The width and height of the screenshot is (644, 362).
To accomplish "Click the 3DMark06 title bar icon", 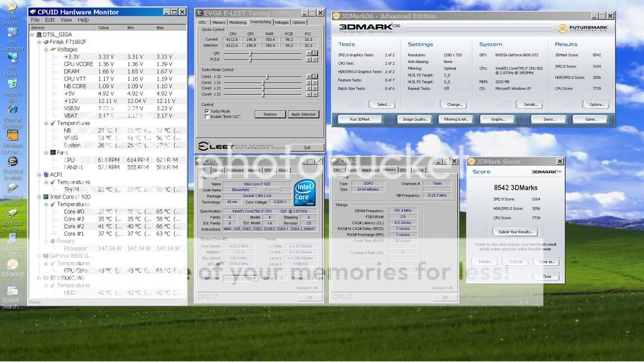I will [x=336, y=16].
